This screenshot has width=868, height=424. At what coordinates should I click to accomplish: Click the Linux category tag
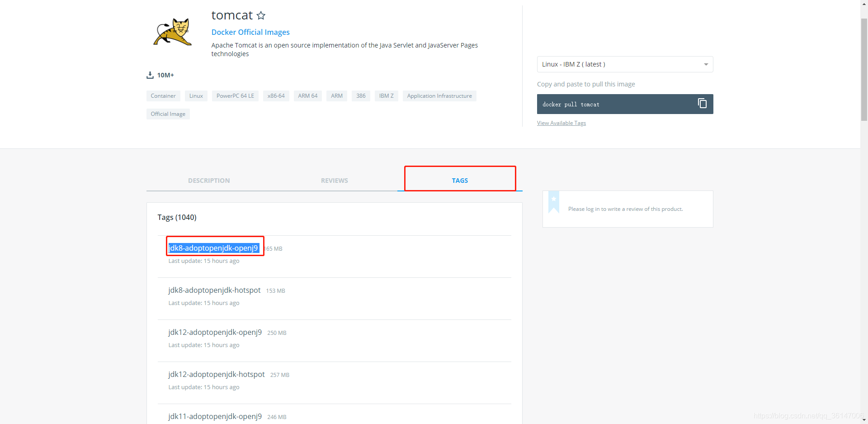(x=196, y=96)
